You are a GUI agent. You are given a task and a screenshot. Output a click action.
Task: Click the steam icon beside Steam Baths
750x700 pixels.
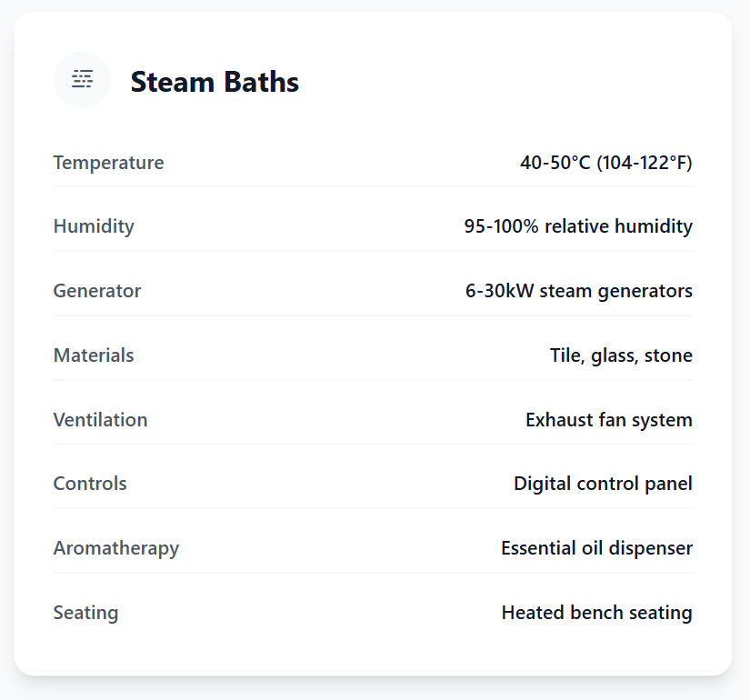pyautogui.click(x=82, y=80)
